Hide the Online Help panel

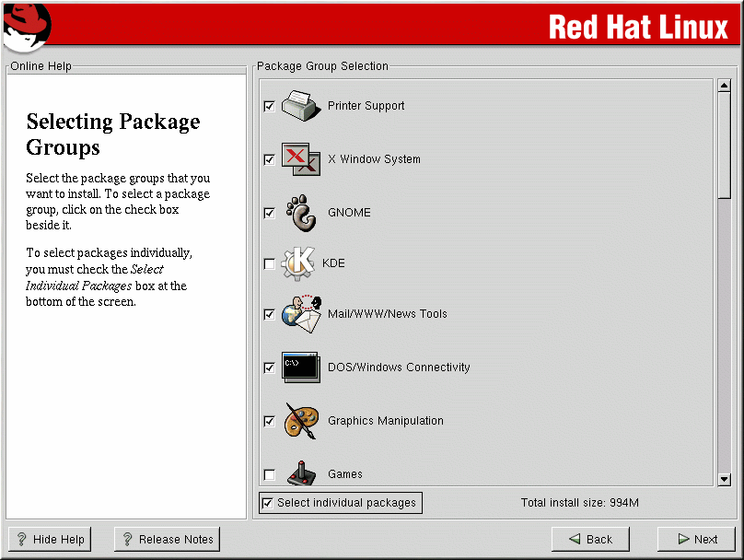click(x=50, y=540)
